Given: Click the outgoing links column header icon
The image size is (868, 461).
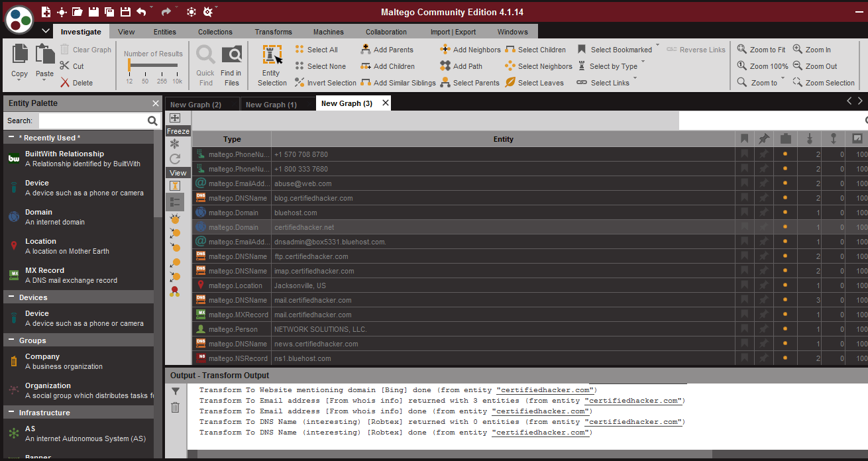Looking at the screenshot, I should [x=833, y=139].
